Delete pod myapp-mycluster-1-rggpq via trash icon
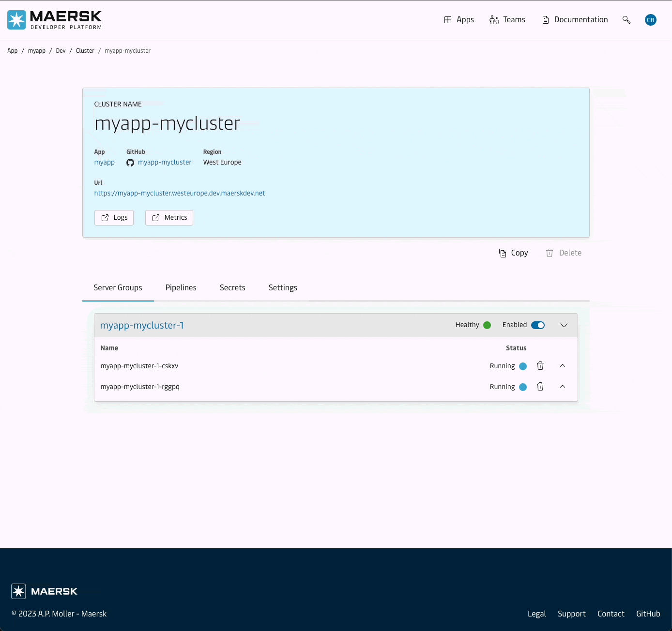The width and height of the screenshot is (672, 631). (540, 387)
